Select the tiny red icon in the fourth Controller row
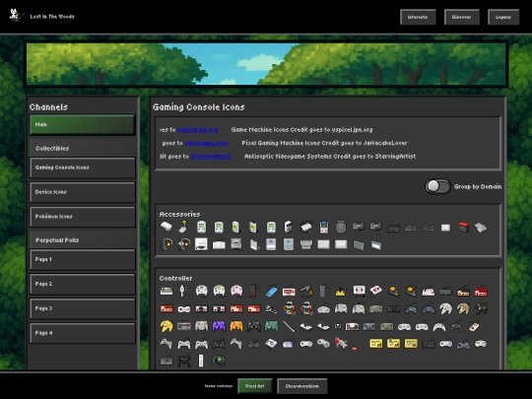 click(x=355, y=348)
